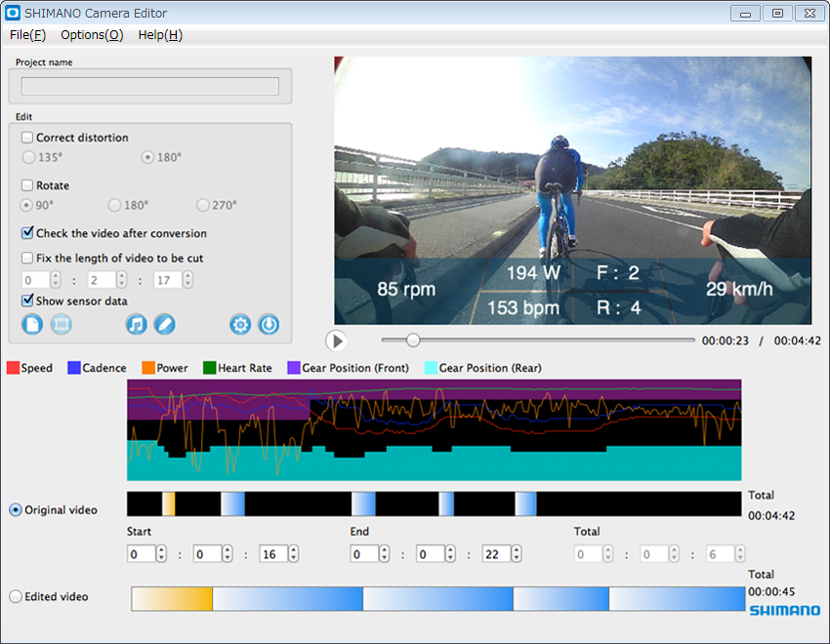Toggle Show sensor data checkbox

27,301
